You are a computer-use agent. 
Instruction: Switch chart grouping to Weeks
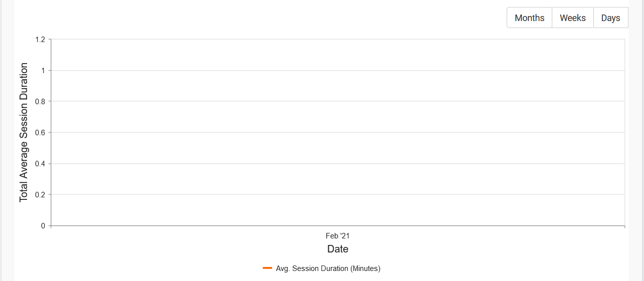572,18
